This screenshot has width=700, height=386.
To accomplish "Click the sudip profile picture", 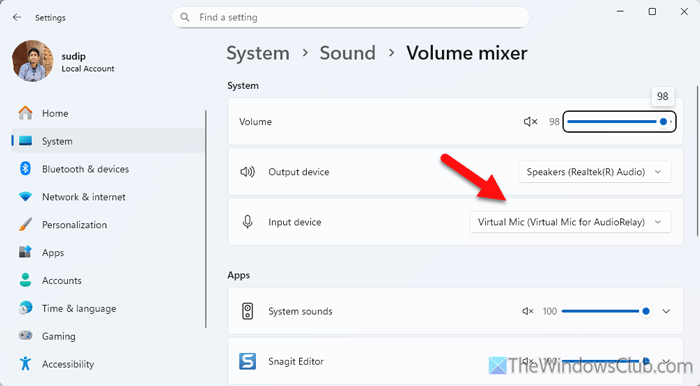I will coord(33,61).
